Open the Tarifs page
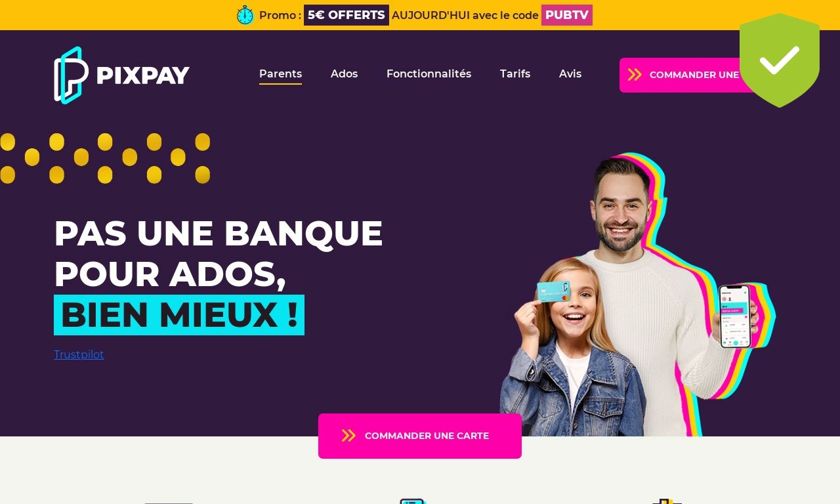 [x=515, y=74]
